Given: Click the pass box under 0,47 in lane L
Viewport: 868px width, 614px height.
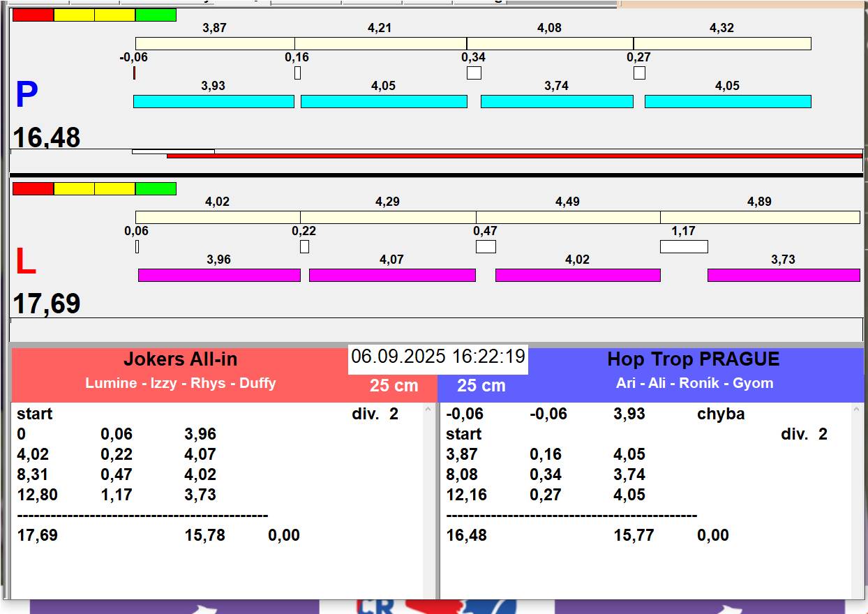Looking at the screenshot, I should (486, 246).
